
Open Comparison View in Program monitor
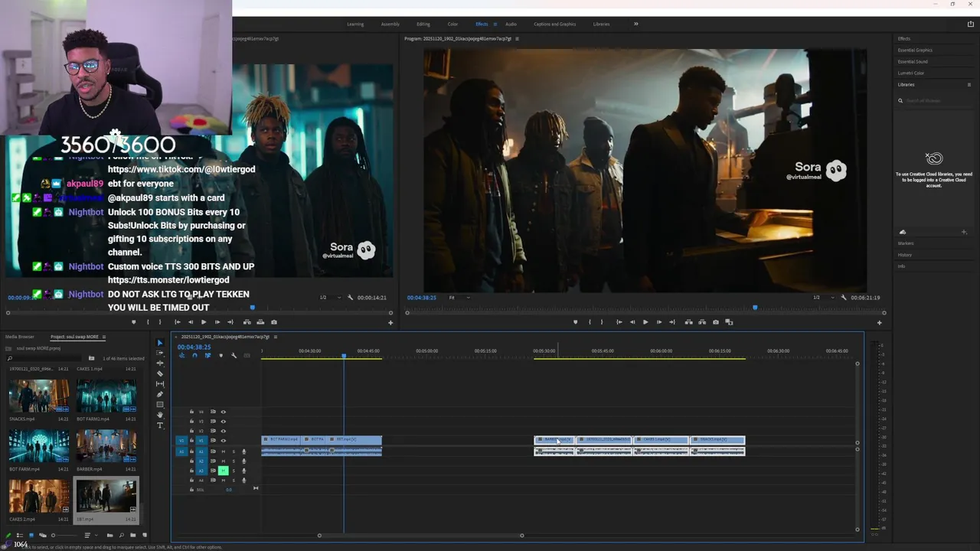729,322
